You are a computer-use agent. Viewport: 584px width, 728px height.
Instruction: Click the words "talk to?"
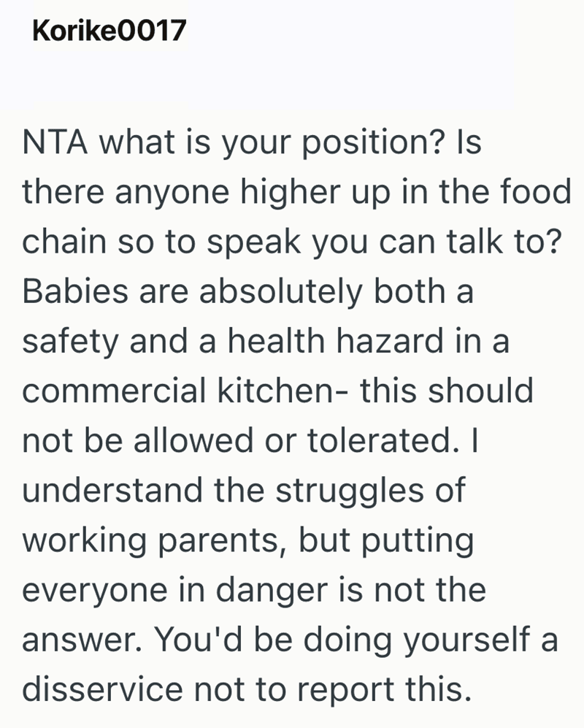click(504, 242)
